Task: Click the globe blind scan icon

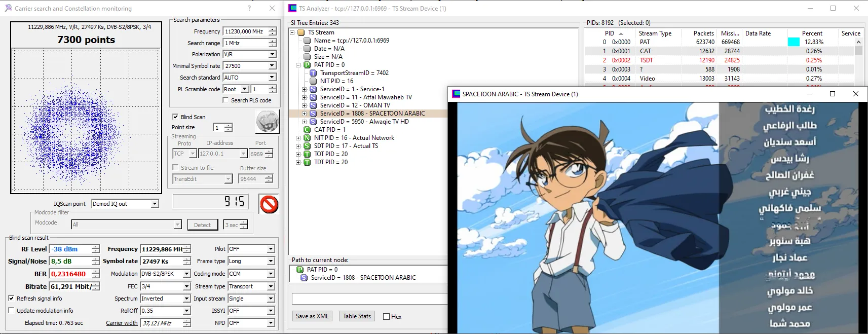Action: coord(267,122)
